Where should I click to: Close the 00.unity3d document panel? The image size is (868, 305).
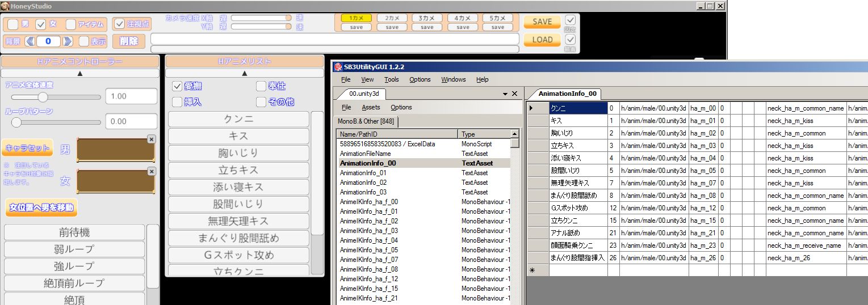point(514,94)
